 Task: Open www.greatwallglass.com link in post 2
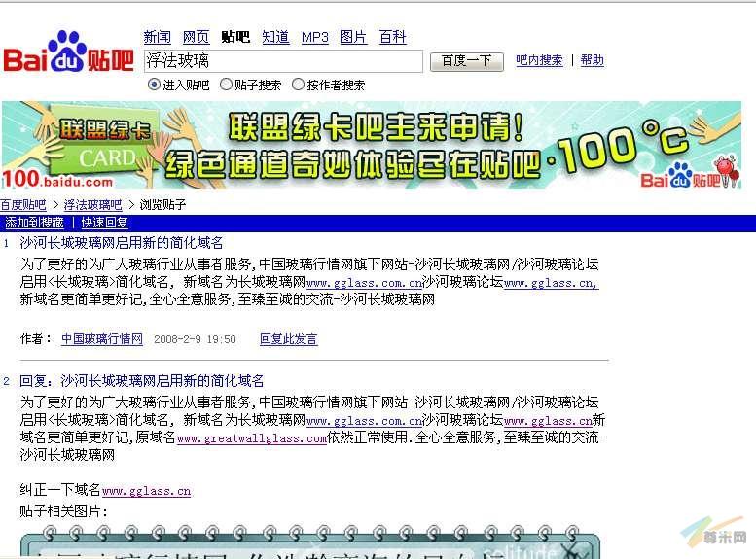252,438
